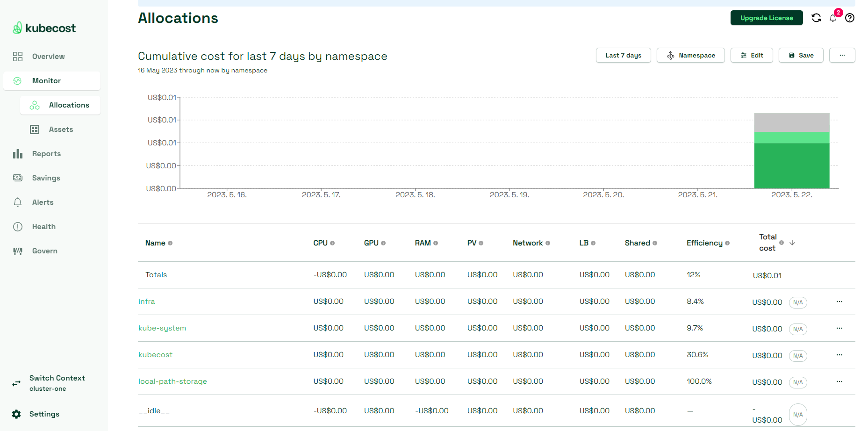
Task: Click the info dot next to Shared
Action: 655,243
